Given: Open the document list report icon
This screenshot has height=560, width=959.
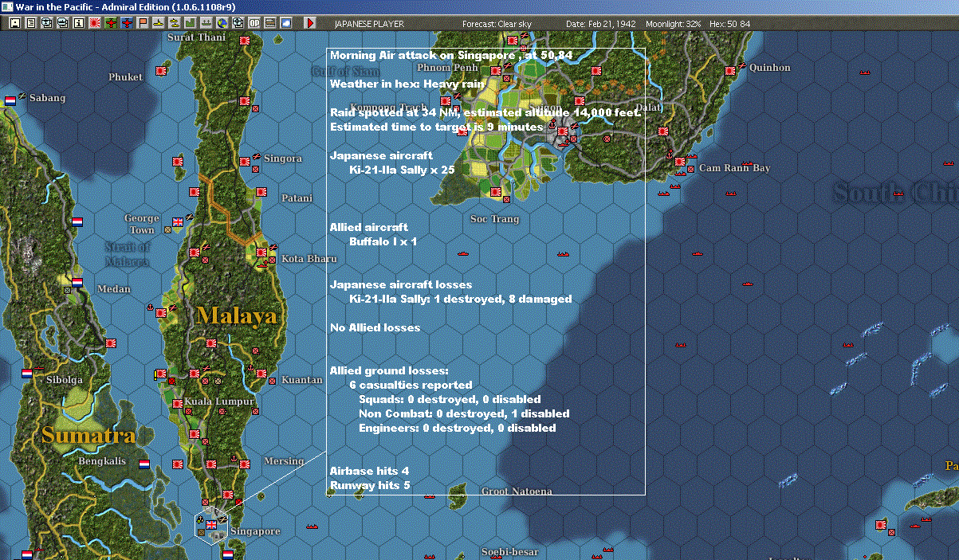Looking at the screenshot, I should [x=31, y=23].
